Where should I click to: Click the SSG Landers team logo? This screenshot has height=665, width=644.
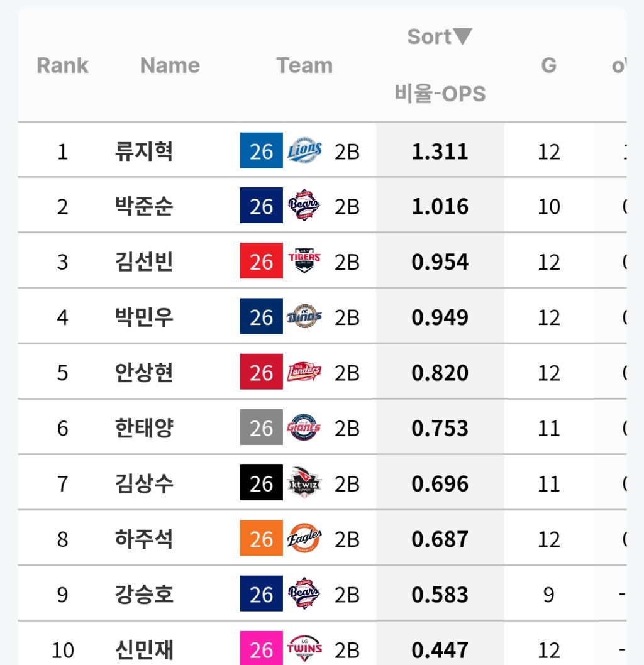point(304,371)
